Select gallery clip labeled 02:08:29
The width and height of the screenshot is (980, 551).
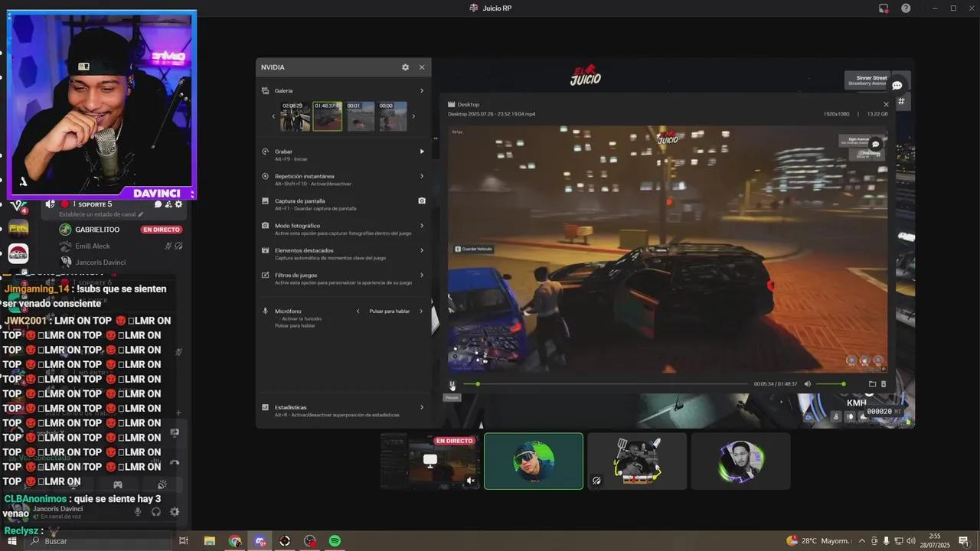[x=295, y=116]
